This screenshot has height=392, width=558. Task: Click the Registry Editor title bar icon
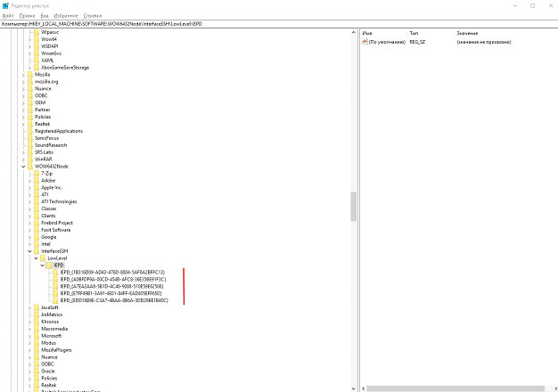coord(4,4)
